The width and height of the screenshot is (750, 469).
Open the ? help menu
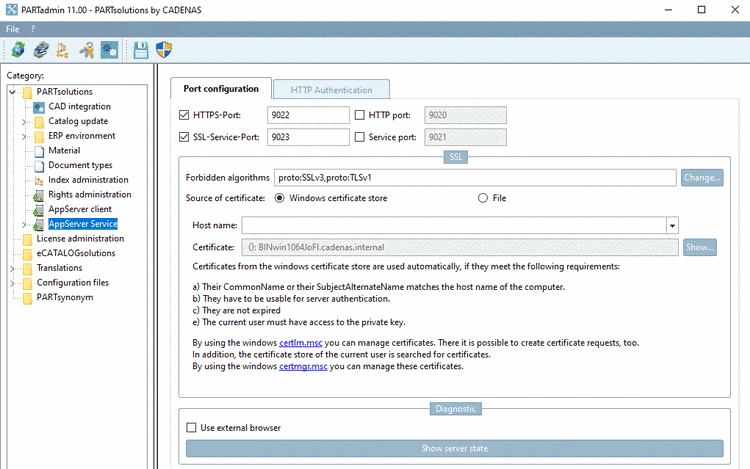tap(33, 29)
